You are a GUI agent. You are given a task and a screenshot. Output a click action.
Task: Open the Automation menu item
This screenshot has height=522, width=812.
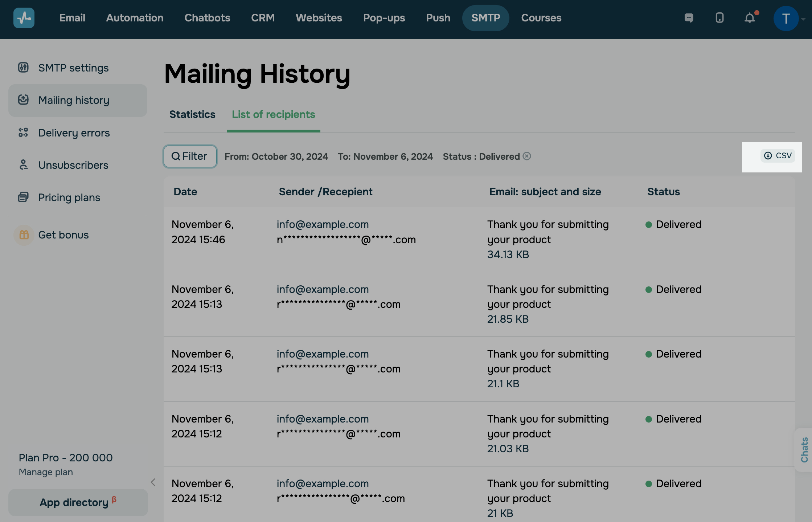point(135,18)
